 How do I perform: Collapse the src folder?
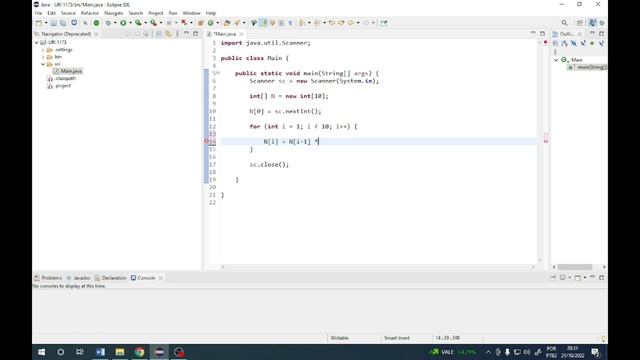click(x=43, y=64)
